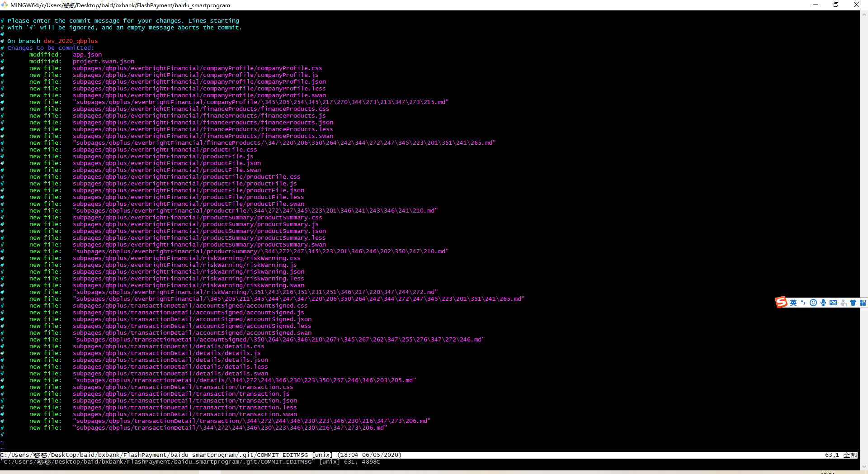
Task: Open the Sogou emoji smiley panel
Action: (x=813, y=303)
